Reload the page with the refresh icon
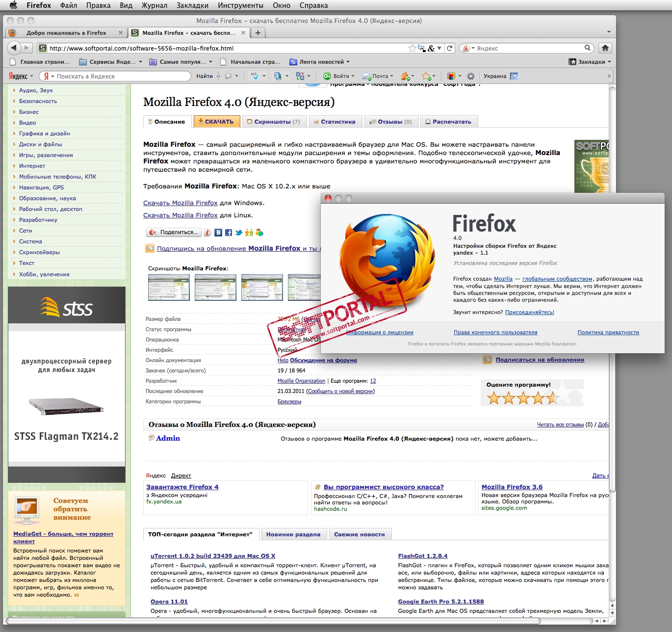The width and height of the screenshot is (672, 632). (449, 48)
